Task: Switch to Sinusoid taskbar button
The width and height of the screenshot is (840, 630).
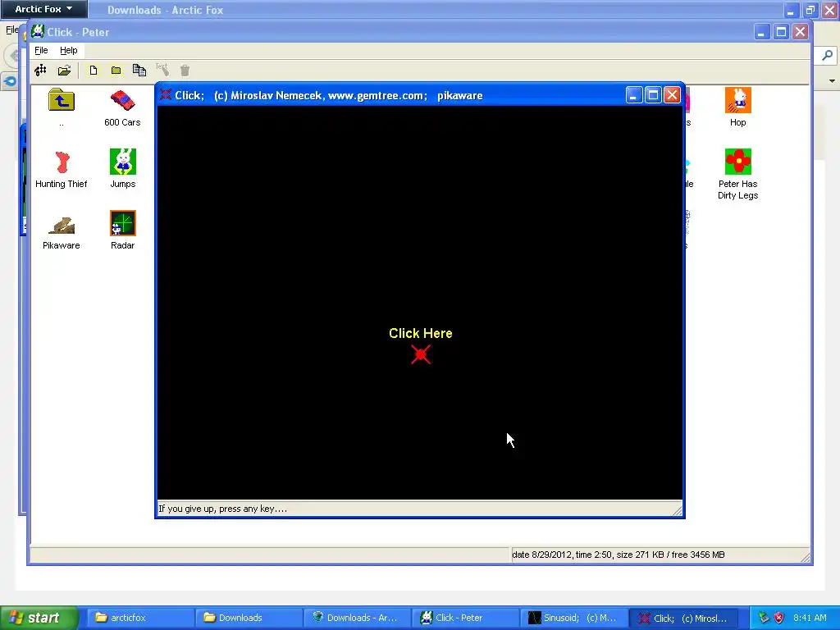Action: [573, 618]
